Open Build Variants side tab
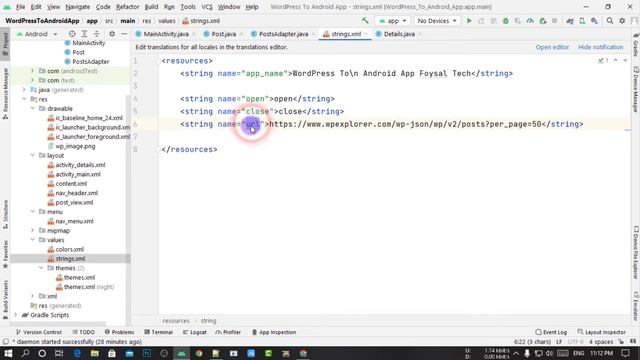Image resolution: width=640 pixels, height=360 pixels. pyautogui.click(x=5, y=300)
